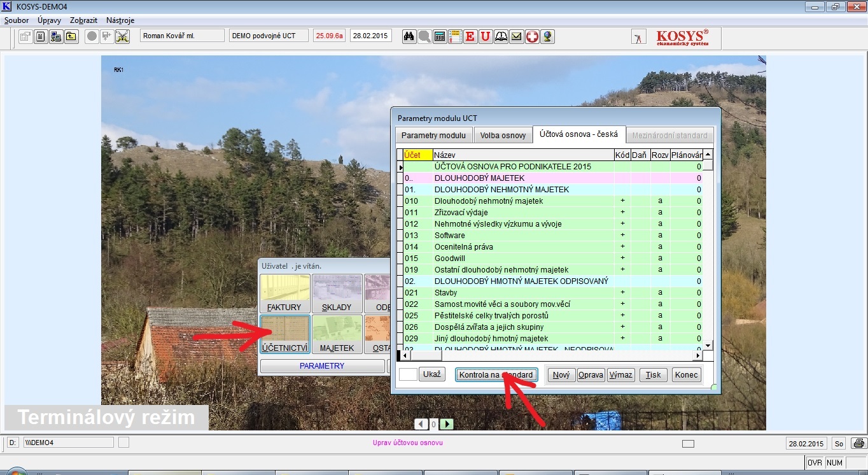This screenshot has width=868, height=475.
Task: Click the red U toolbar icon
Action: pyautogui.click(x=486, y=36)
